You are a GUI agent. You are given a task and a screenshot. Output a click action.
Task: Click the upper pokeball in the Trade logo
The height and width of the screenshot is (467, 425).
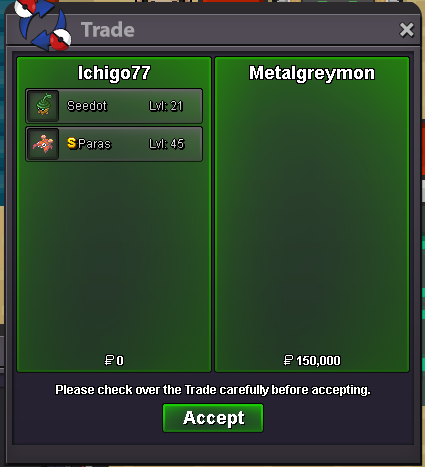pos(25,7)
